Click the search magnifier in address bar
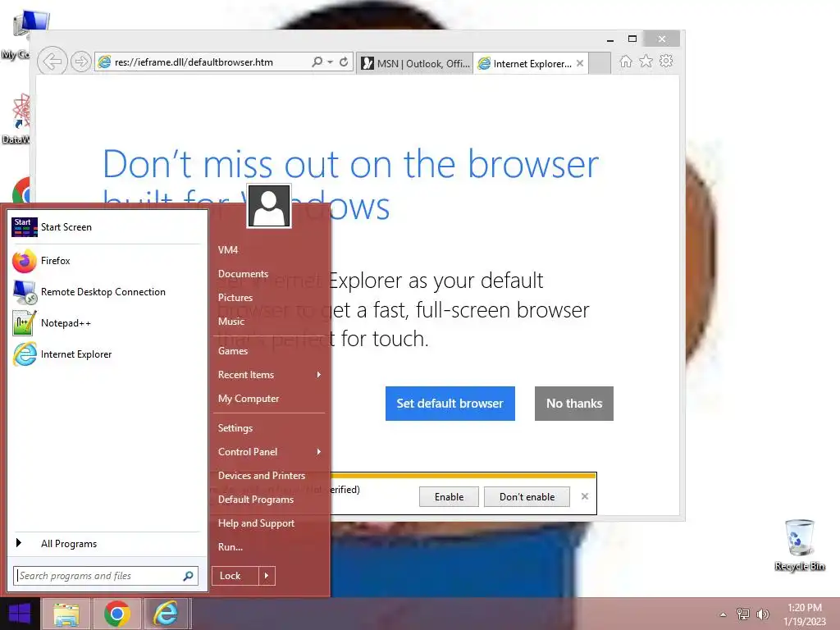Image resolution: width=840 pixels, height=630 pixels. 317,62
